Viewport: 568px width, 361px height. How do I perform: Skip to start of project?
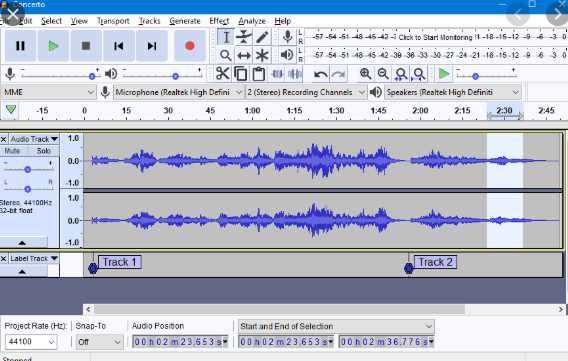tap(119, 46)
